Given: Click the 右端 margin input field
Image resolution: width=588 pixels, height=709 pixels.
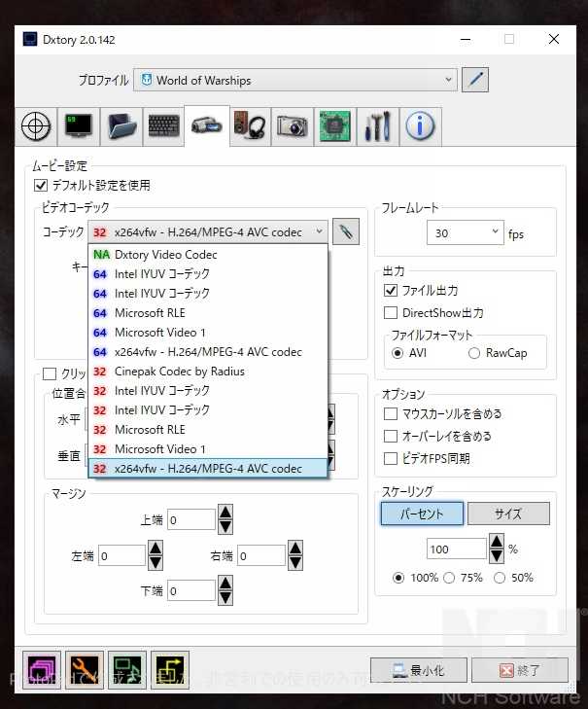Looking at the screenshot, I should 261,555.
